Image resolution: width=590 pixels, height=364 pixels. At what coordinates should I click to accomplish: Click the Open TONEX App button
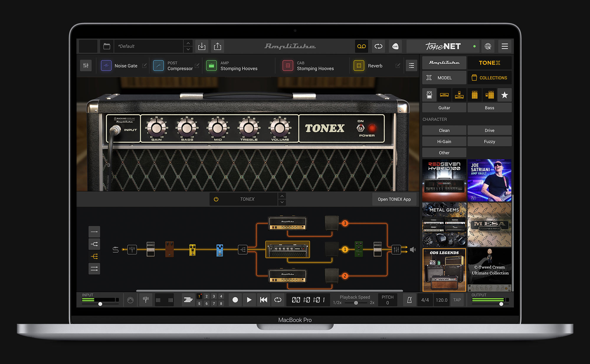[x=394, y=199]
